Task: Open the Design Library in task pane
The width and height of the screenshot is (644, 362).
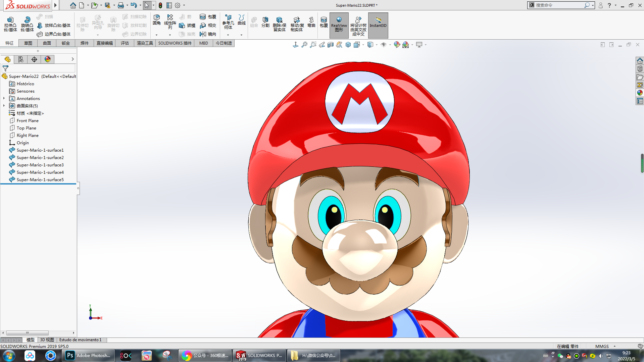Action: [640, 69]
